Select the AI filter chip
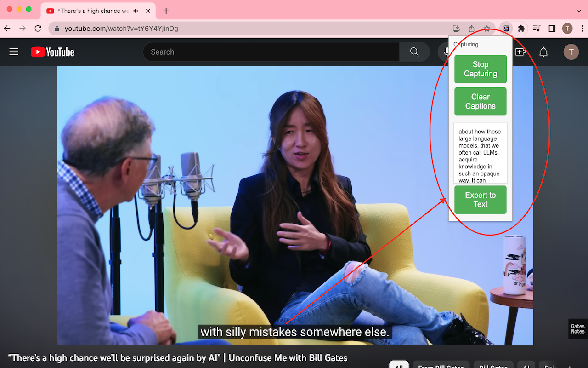The width and height of the screenshot is (588, 368). [x=526, y=365]
